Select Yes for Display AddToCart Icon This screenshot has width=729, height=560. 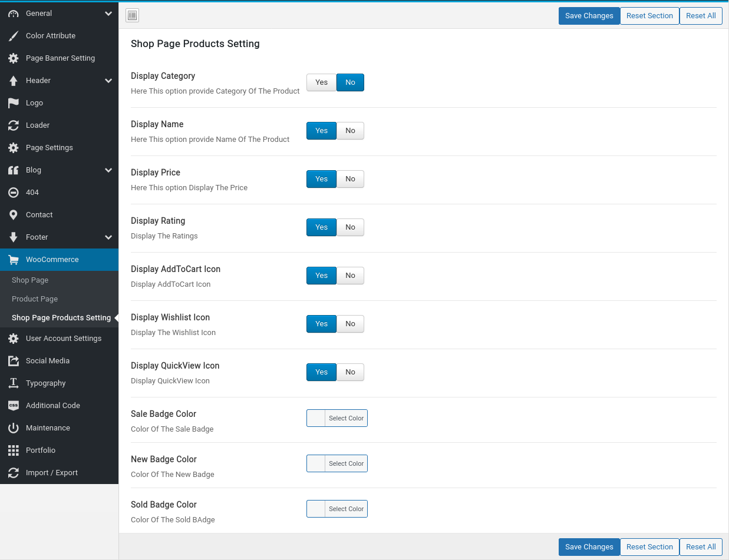coord(321,276)
